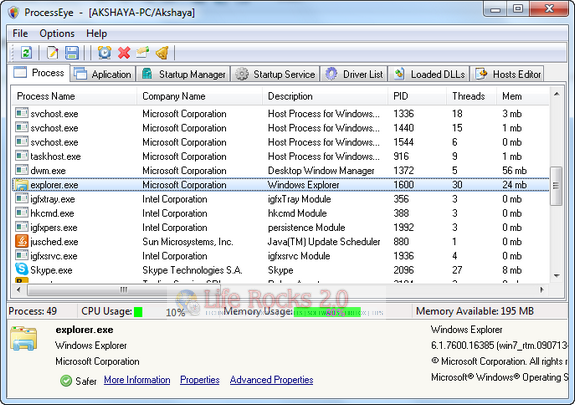Viewport: 575px width, 405px height.
Task: Click the dwm.exe process icon
Action: [x=22, y=170]
